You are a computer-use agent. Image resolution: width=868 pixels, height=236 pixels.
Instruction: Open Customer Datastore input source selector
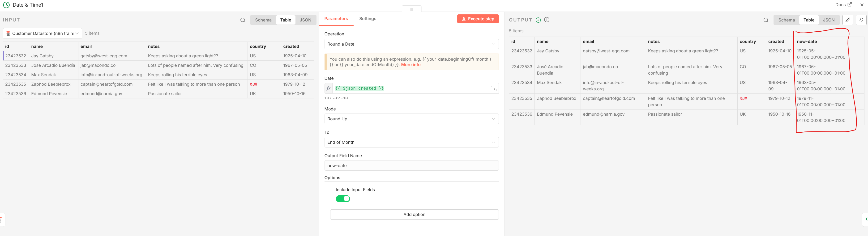[43, 33]
